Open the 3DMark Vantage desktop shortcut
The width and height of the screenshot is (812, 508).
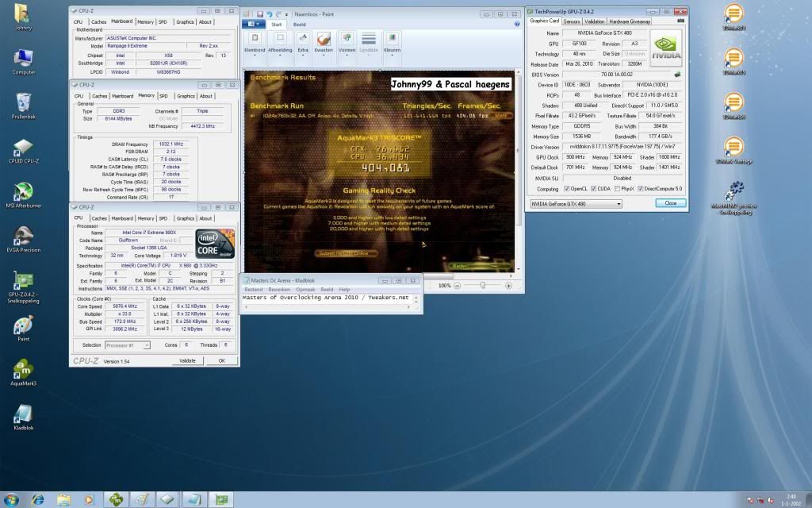(733, 151)
